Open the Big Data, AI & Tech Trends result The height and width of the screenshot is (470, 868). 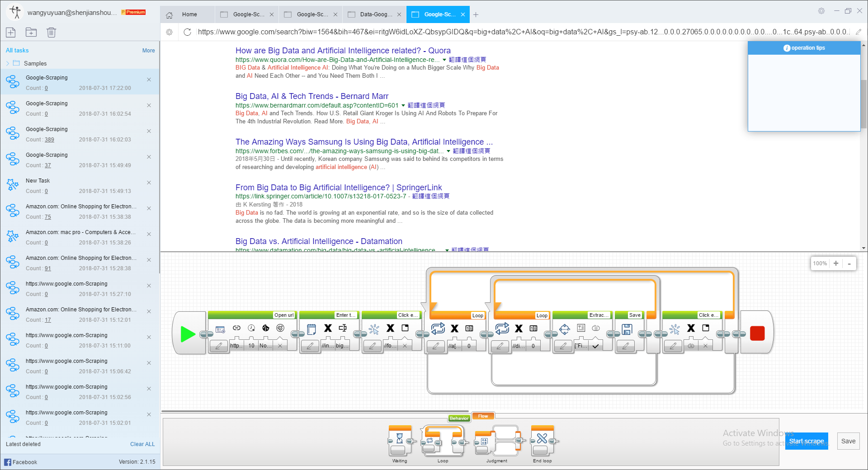pos(312,96)
